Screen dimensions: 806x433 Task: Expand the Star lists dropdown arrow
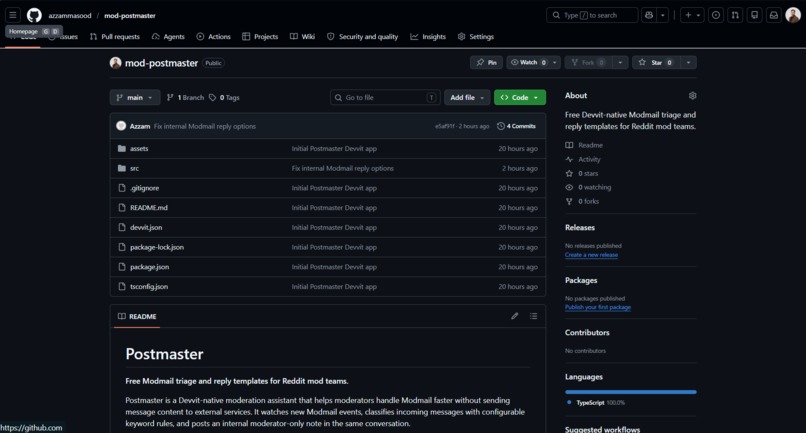click(688, 62)
